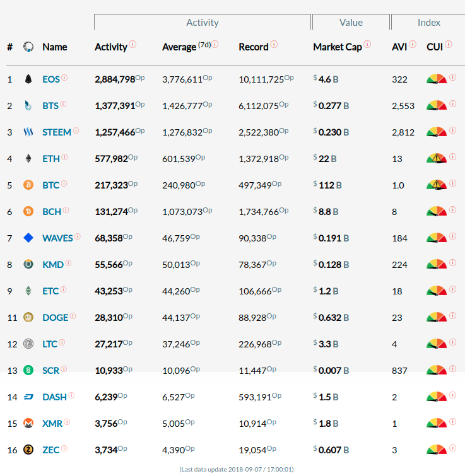Open the LTC coin link

point(50,344)
